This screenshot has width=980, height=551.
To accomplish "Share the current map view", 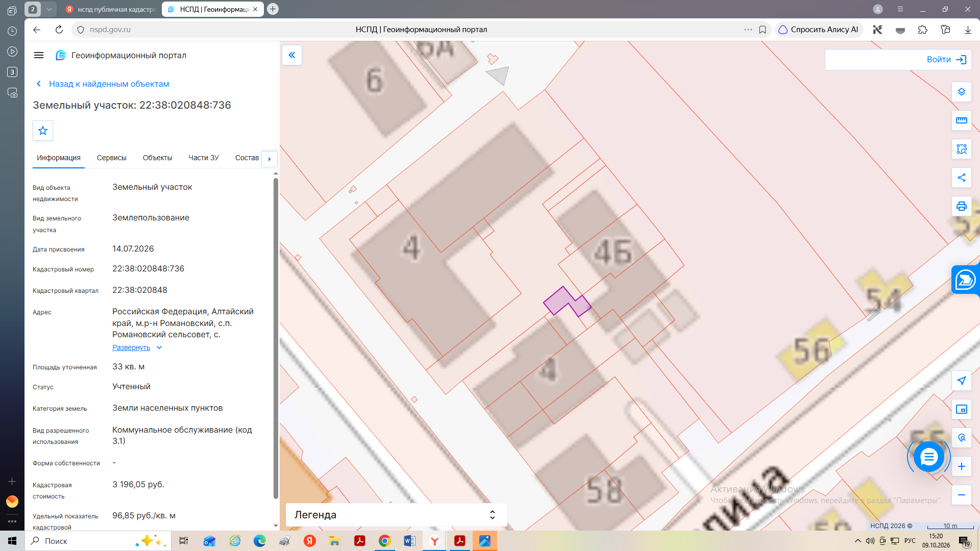I will 962,178.
